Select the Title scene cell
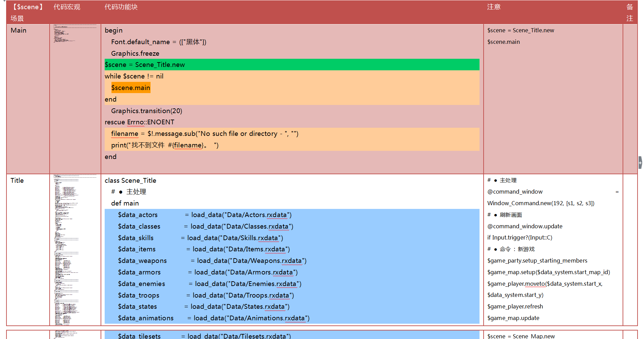This screenshot has height=339, width=644. click(28, 250)
